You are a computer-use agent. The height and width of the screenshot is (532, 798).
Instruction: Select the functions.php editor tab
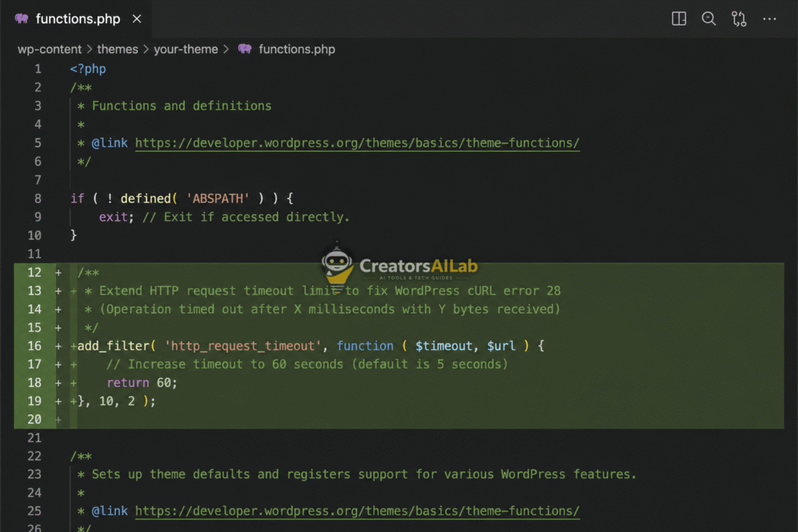(76, 19)
